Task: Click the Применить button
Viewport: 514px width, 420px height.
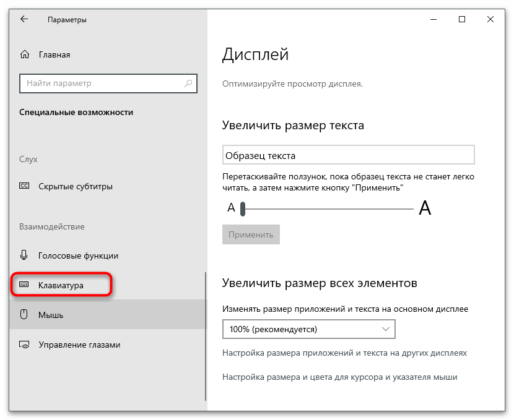Action: point(251,234)
